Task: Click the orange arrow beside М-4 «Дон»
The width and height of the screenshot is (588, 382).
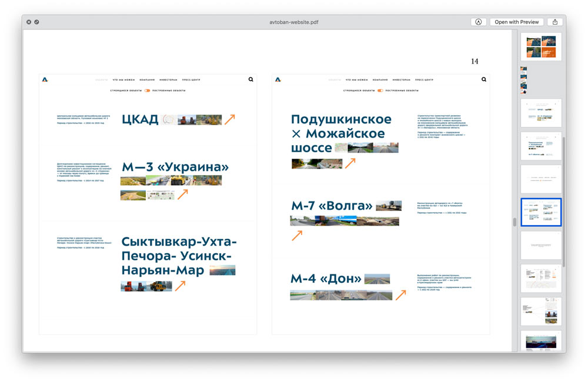Action: [x=400, y=294]
